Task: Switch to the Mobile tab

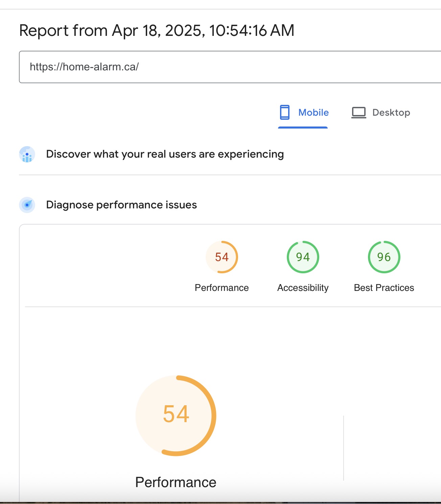Action: (x=303, y=113)
